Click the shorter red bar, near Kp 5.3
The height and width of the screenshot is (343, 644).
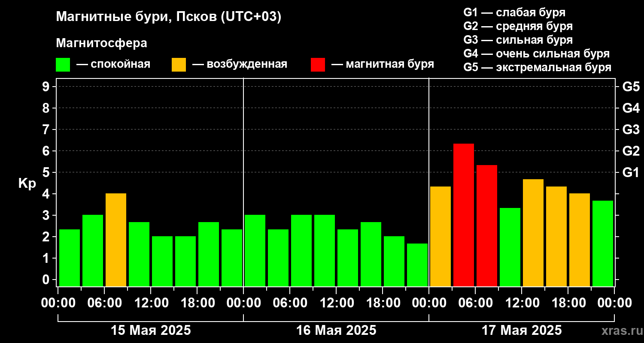[x=487, y=226]
